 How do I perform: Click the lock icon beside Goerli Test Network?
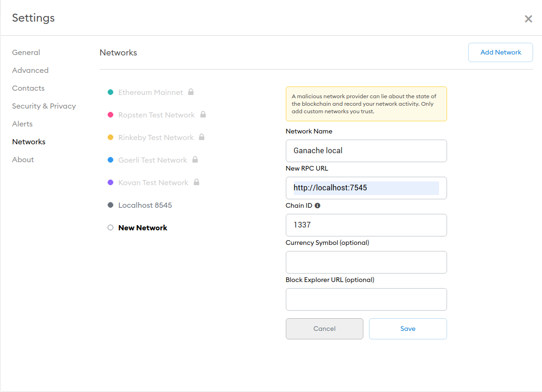pos(195,159)
